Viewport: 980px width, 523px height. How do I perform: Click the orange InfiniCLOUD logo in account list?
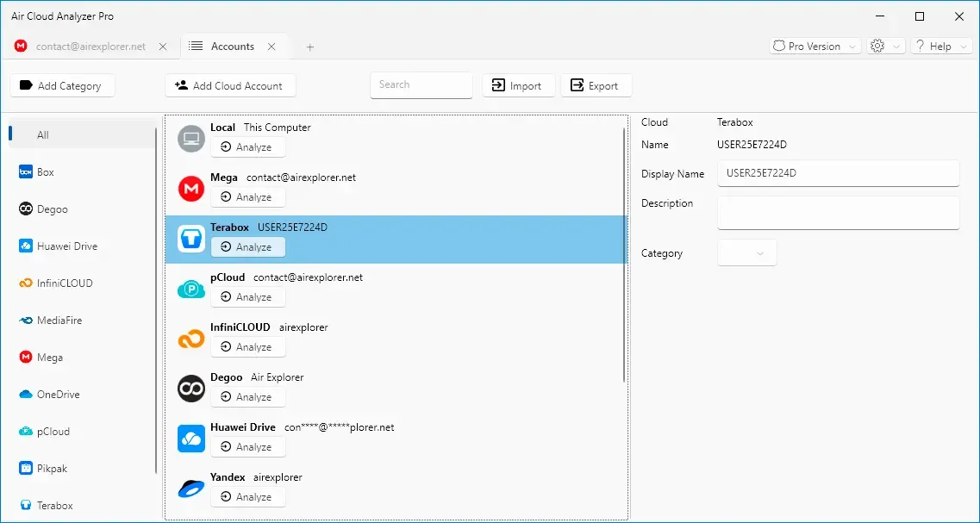191,339
